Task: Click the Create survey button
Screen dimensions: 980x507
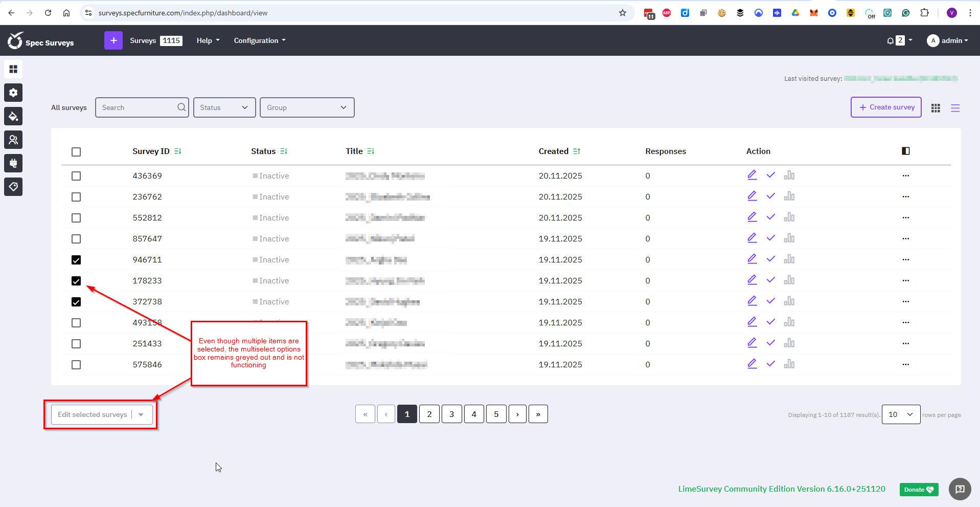Action: click(x=886, y=107)
